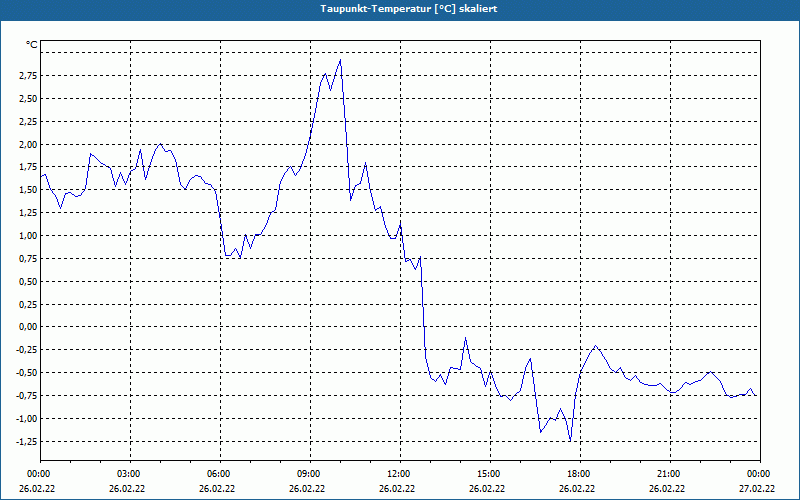Click the 1,75 y-axis label

click(x=28, y=167)
